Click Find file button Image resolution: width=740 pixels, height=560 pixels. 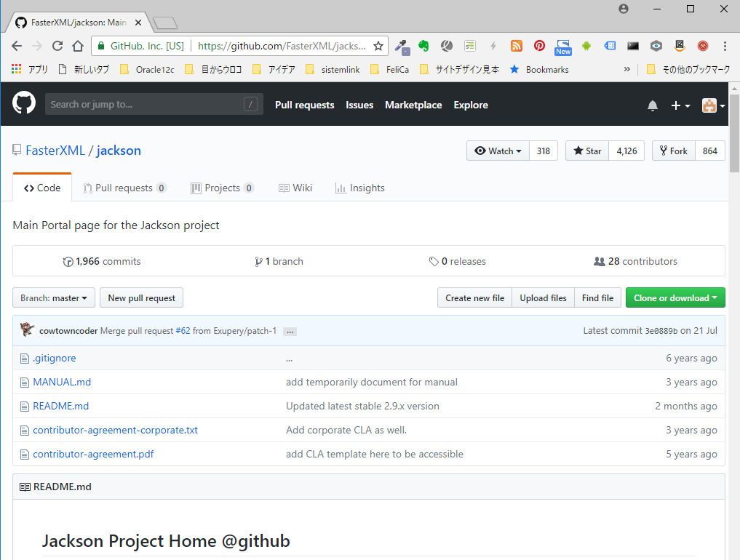(597, 297)
